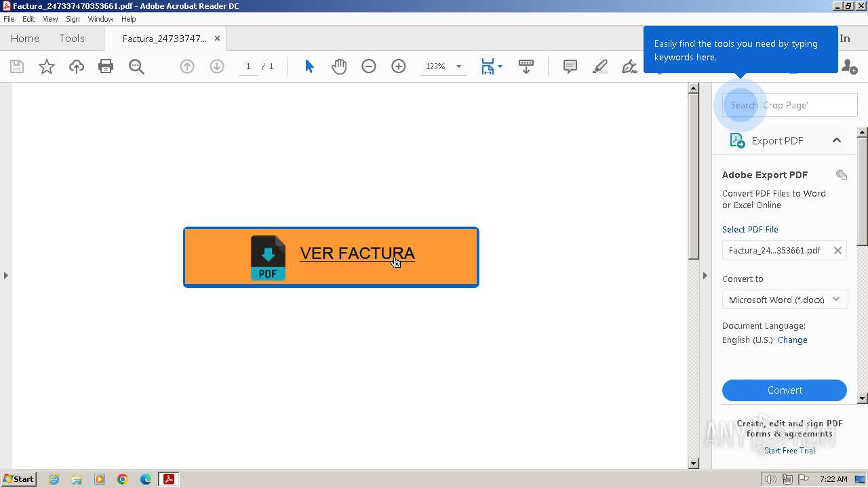Viewport: 868px width, 488px height.
Task: Click the PDF download icon in document
Action: [x=269, y=258]
